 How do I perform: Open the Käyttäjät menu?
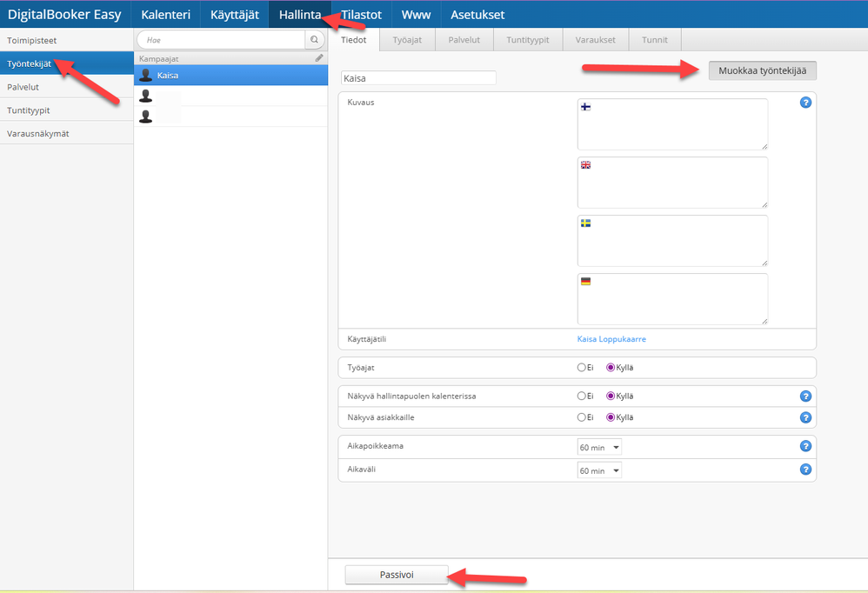(x=234, y=15)
